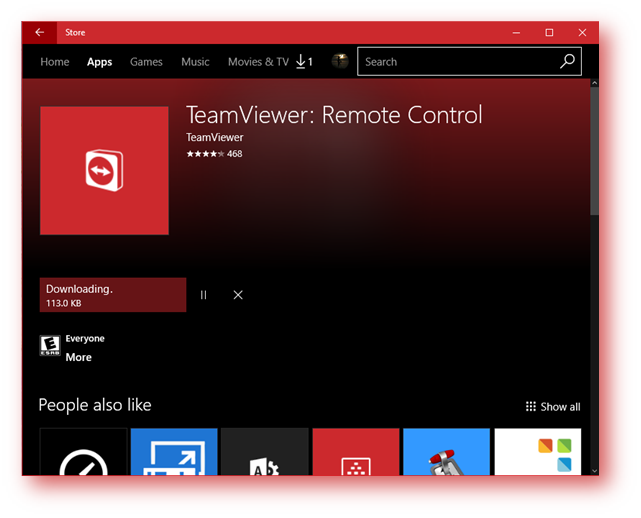Open the Movies & TV tab
This screenshot has height=518, width=641.
coord(258,62)
